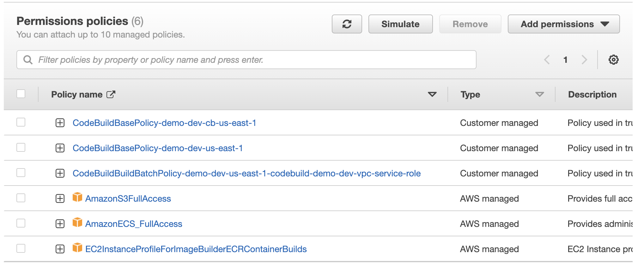Refresh the permissions policies list

pos(347,24)
